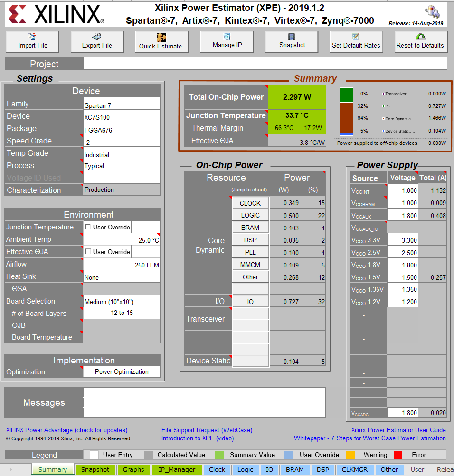Switch to the Graphs sheet tab
Screen dimensions: 454x476
pyautogui.click(x=133, y=470)
